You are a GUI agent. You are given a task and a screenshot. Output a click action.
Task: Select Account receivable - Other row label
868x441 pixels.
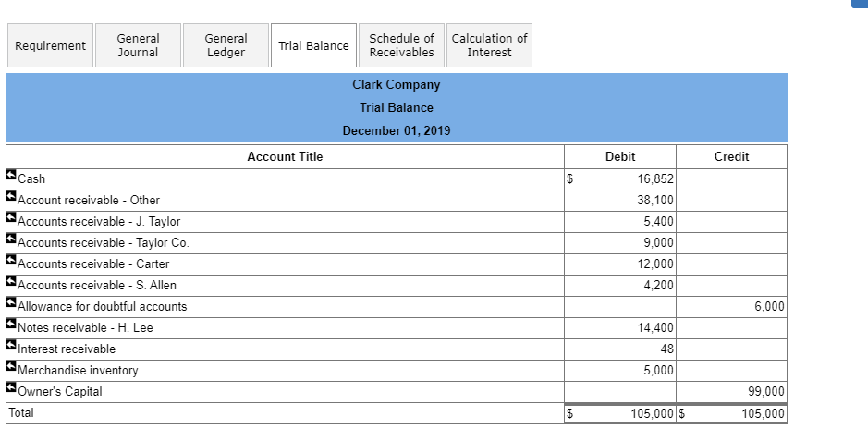(89, 200)
